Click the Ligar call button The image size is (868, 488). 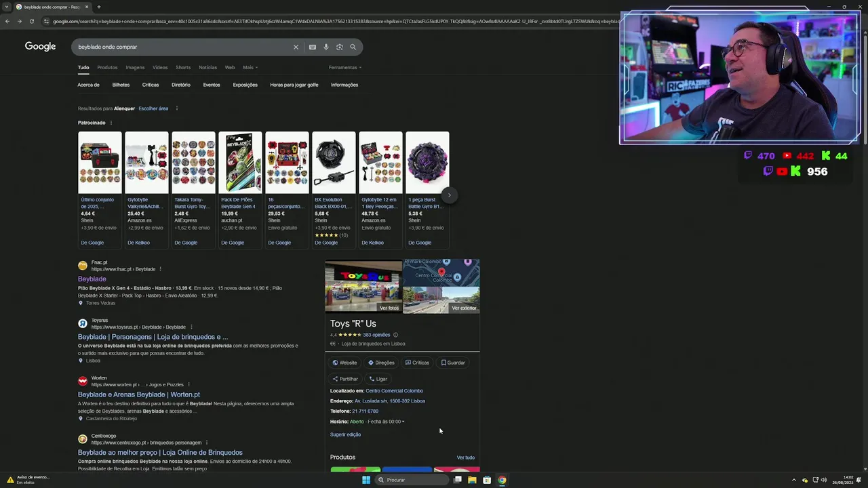[378, 379]
